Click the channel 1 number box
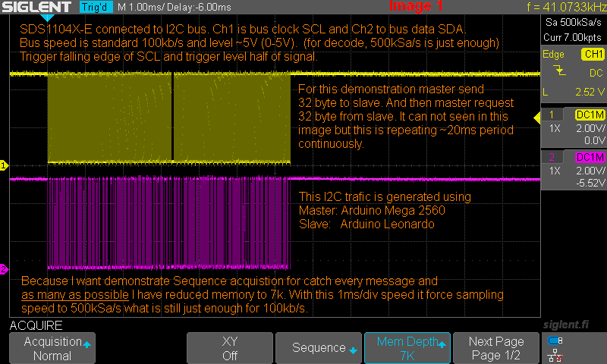Screen dimensions: 607x364 552,115
